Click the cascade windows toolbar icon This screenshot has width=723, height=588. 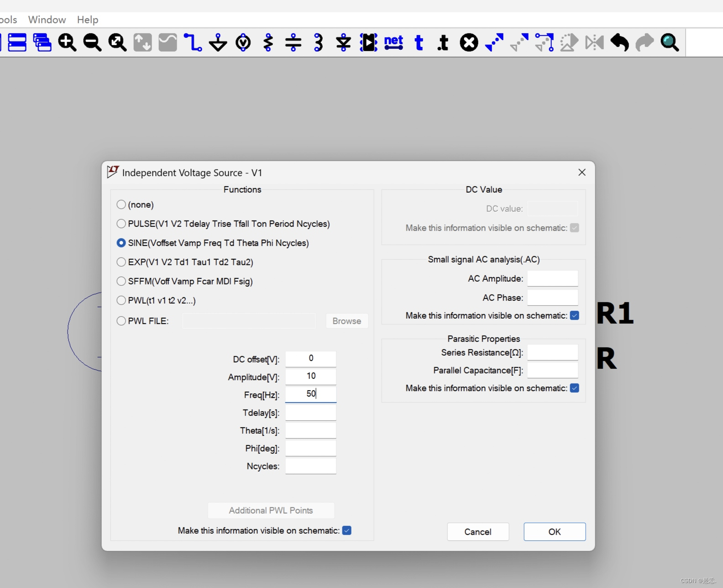[42, 42]
